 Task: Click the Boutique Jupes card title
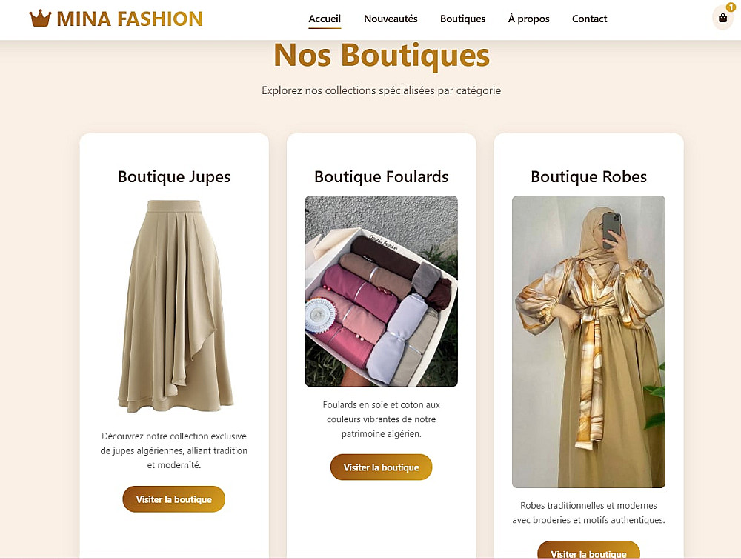coord(174,177)
